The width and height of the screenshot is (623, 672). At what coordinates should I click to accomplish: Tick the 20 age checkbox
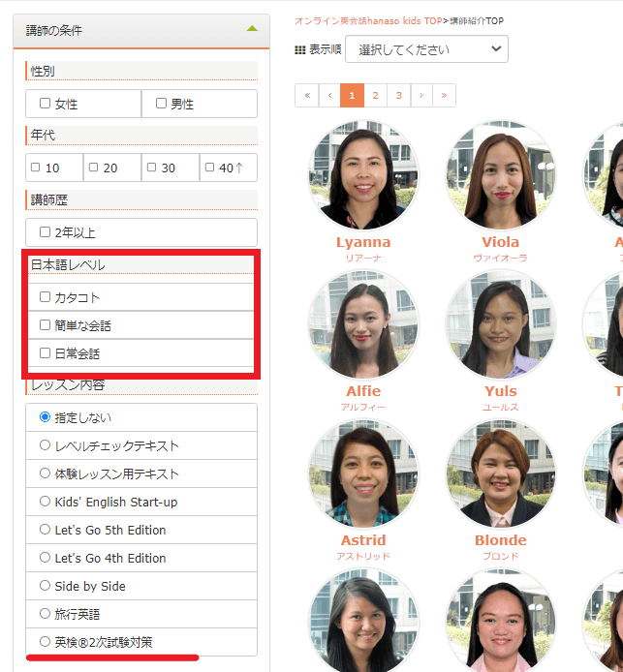pyautogui.click(x=93, y=168)
